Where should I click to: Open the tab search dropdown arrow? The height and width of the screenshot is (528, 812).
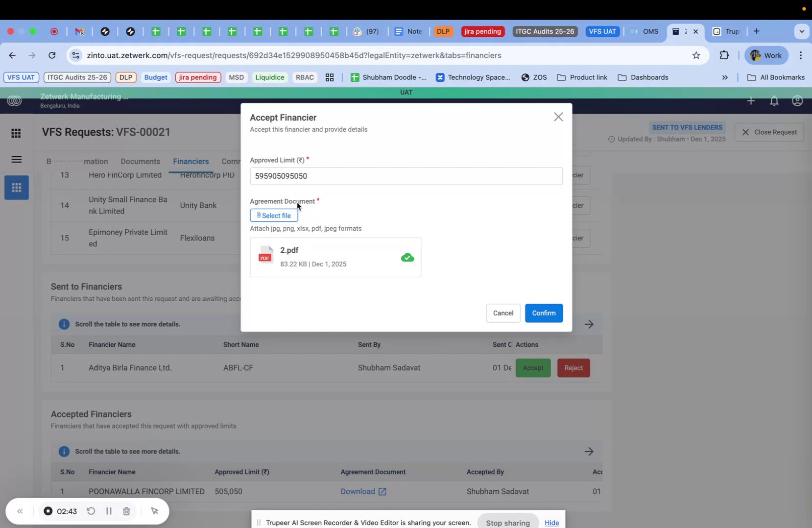802,31
